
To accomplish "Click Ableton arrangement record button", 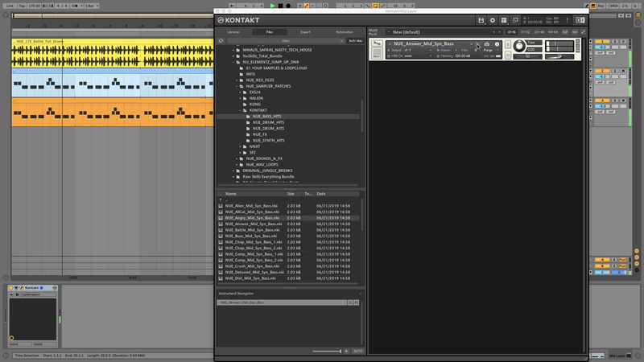I will (x=288, y=6).
